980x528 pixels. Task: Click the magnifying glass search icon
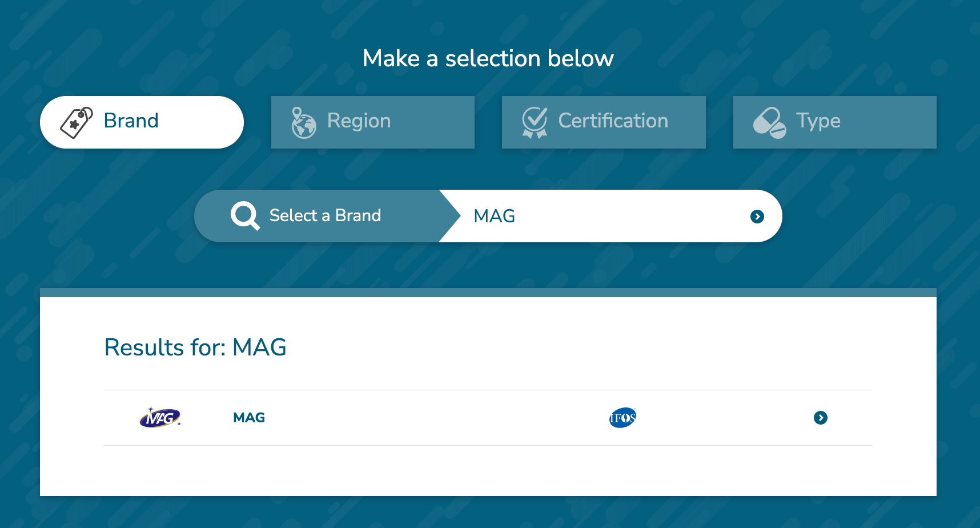[x=245, y=215]
